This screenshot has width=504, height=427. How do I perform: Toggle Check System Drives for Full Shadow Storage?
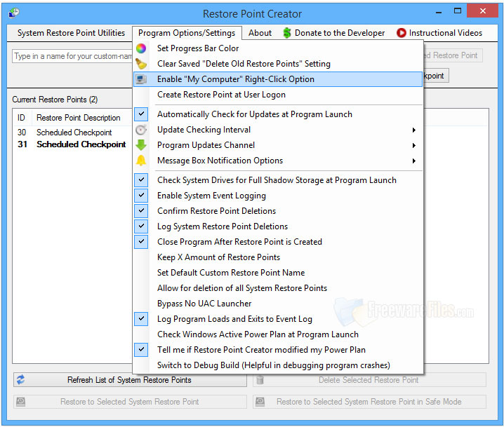[x=278, y=180]
